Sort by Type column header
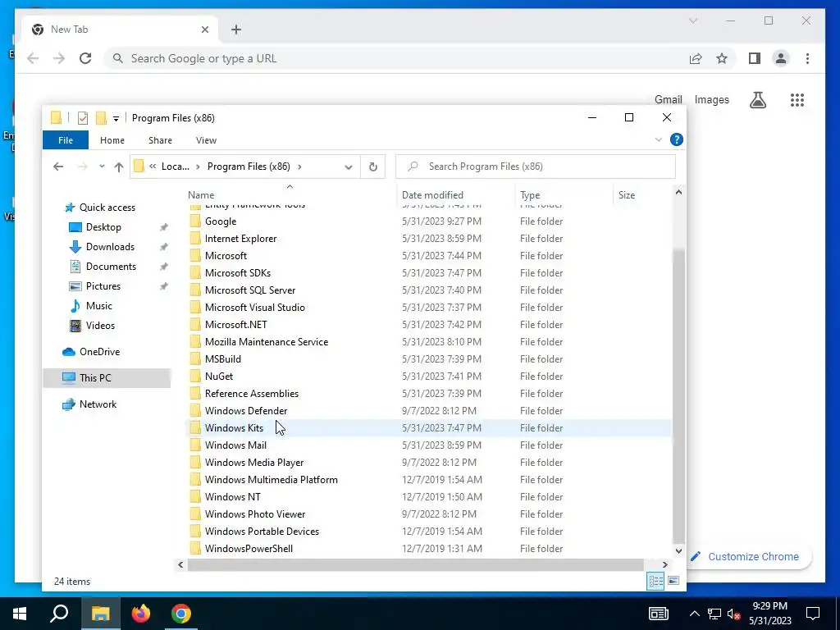Image resolution: width=840 pixels, height=630 pixels. point(564,195)
